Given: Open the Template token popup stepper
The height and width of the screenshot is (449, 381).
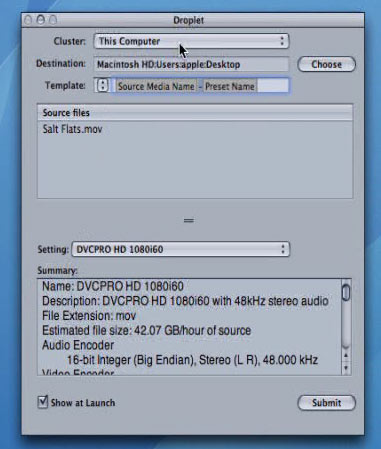Looking at the screenshot, I should 103,86.
